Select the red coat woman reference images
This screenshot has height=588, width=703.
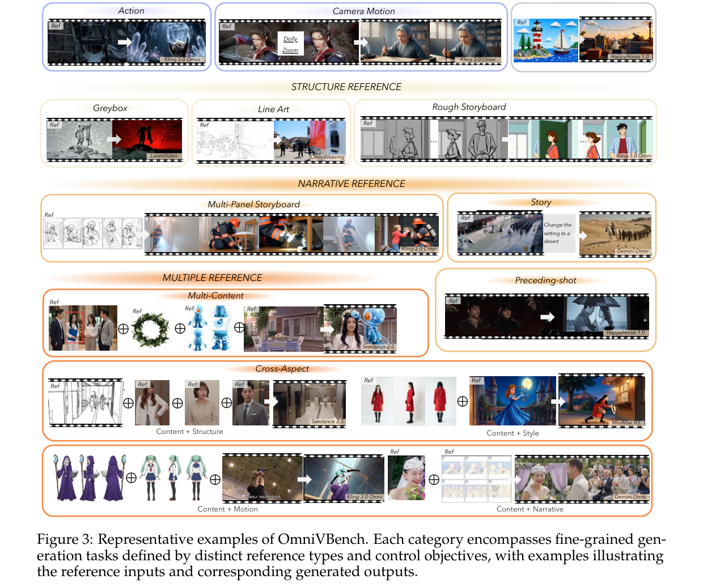click(x=409, y=401)
